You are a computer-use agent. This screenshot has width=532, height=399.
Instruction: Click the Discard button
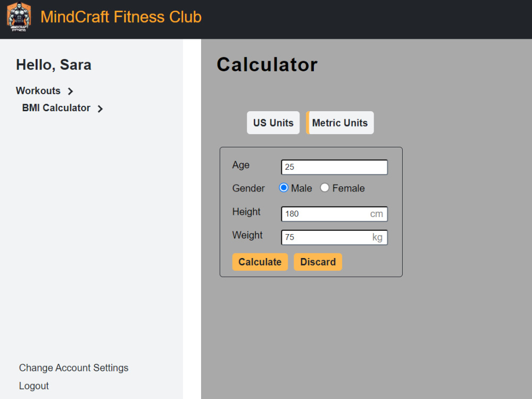(318, 262)
